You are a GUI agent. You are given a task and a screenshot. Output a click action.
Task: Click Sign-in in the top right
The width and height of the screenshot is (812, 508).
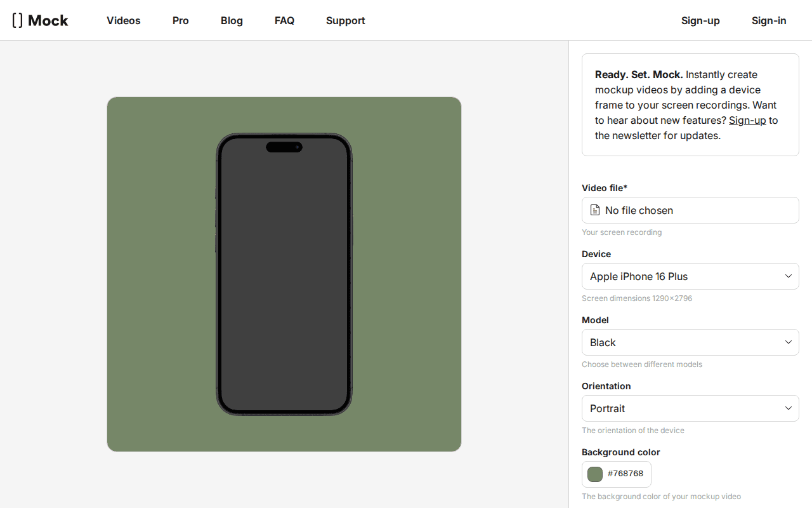tap(769, 20)
